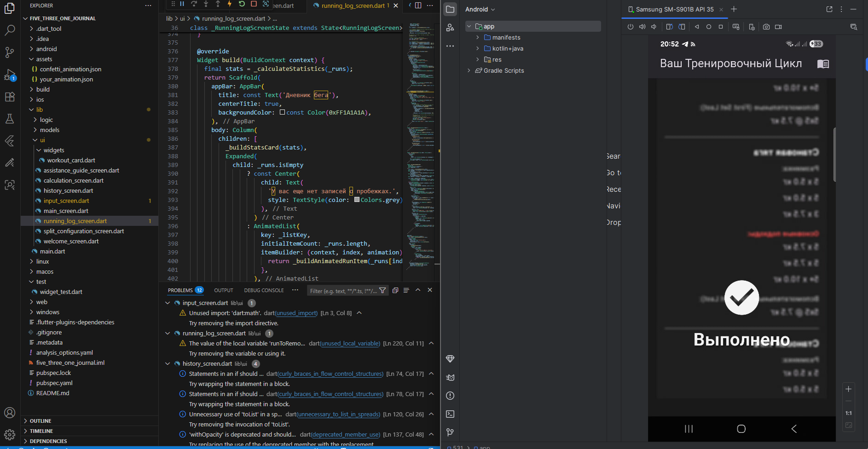Image resolution: width=868 pixels, height=449 pixels.
Task: Click emulator Overview square toolbar button
Action: pyautogui.click(x=721, y=27)
